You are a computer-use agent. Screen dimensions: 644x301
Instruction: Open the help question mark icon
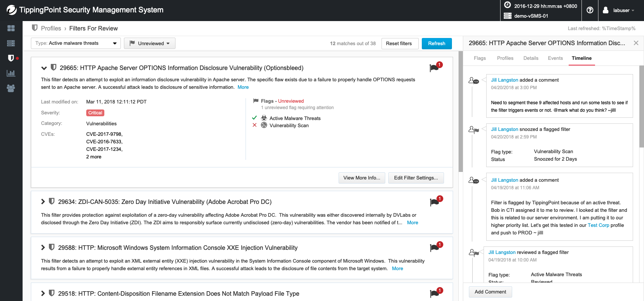tap(590, 10)
